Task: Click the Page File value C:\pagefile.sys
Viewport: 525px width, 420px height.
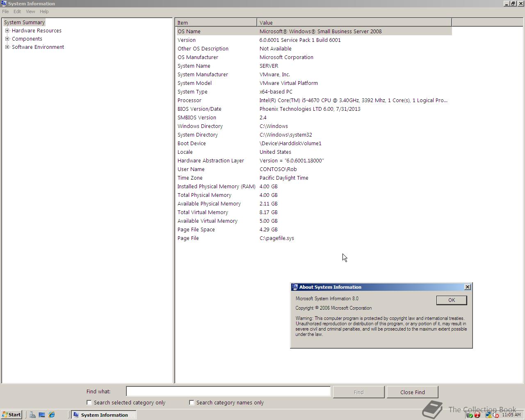Action: click(x=276, y=238)
